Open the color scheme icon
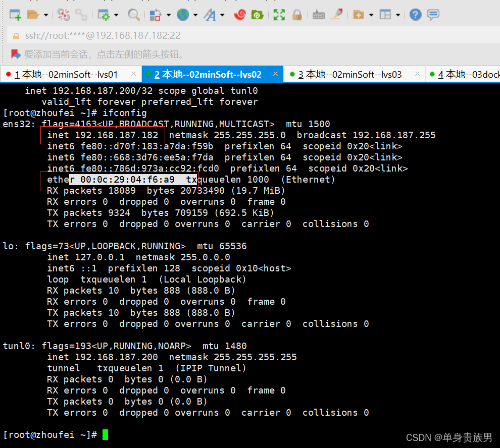 pyautogui.click(x=155, y=15)
